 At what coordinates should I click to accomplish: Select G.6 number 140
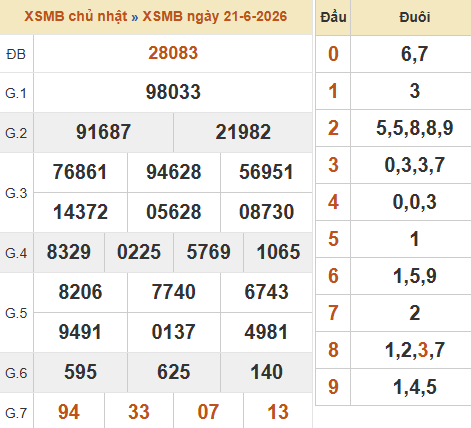[266, 372]
